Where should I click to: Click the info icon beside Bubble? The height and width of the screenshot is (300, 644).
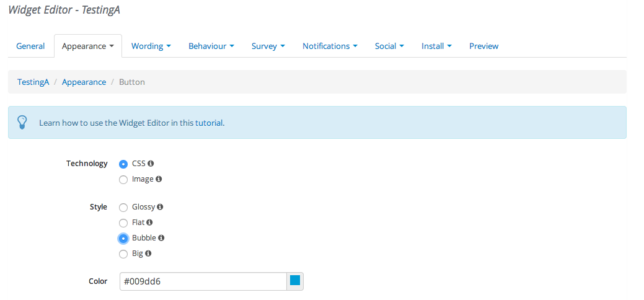click(x=161, y=238)
